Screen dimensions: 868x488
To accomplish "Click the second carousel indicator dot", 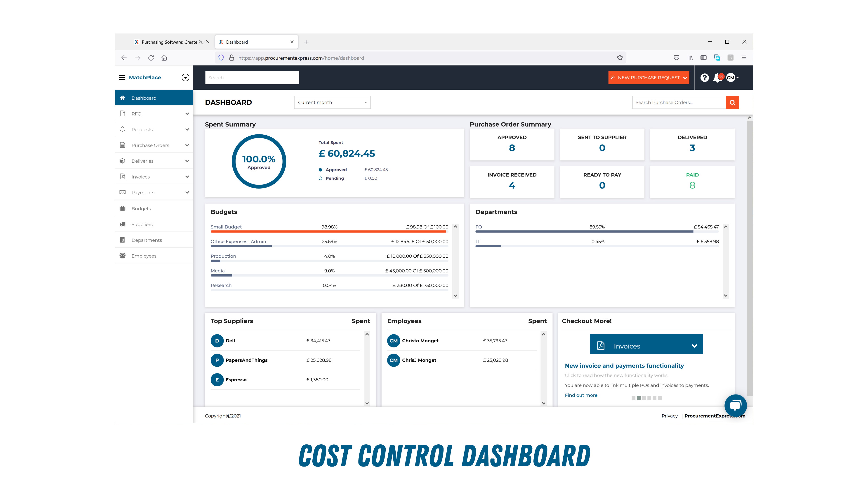I will 639,398.
